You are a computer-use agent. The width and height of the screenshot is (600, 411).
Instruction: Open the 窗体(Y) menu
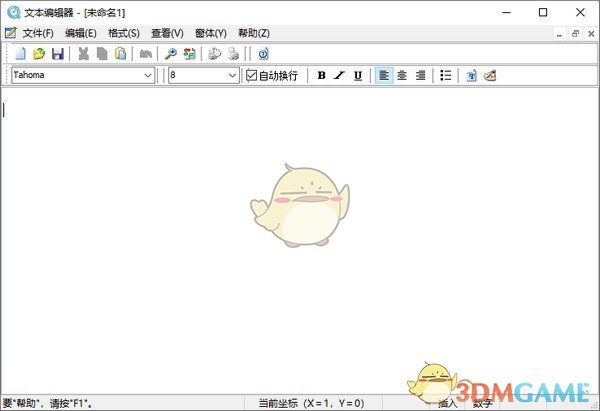[x=210, y=33]
